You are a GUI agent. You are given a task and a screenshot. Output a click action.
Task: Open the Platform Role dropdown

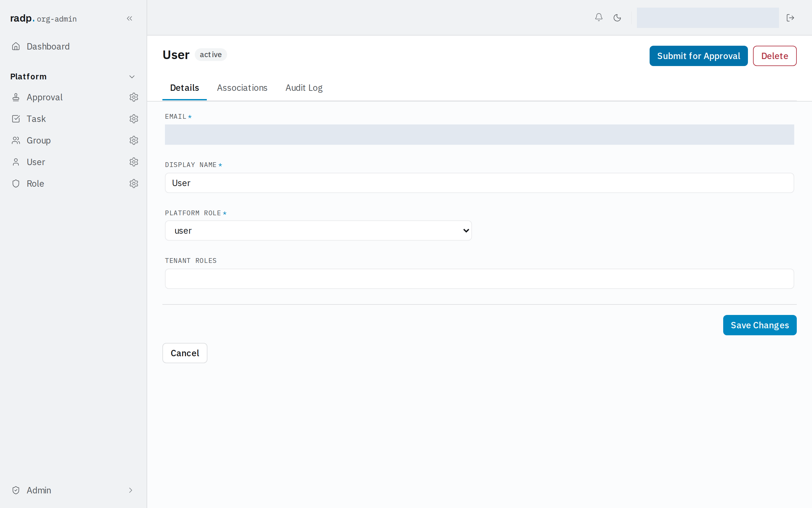pos(318,231)
